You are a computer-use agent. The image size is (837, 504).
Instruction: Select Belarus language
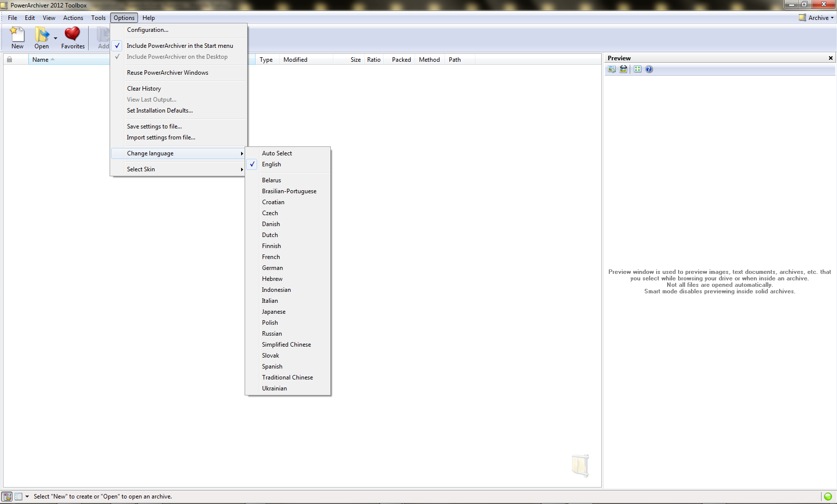(x=288, y=180)
